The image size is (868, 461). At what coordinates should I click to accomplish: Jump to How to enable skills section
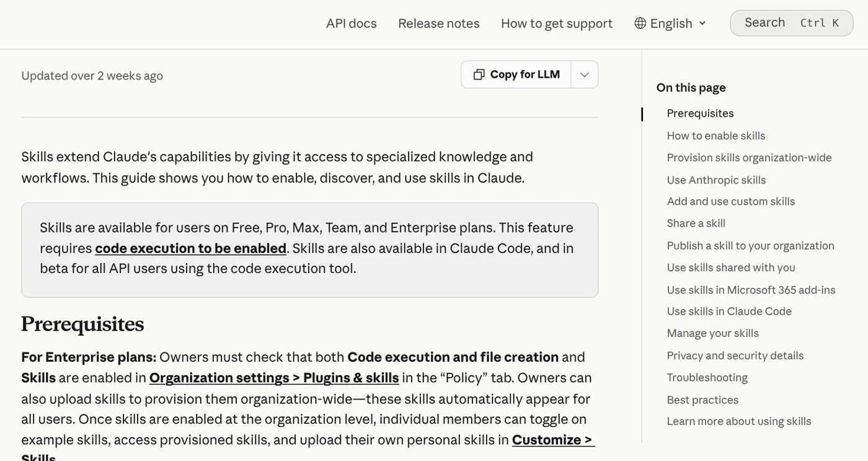point(716,136)
